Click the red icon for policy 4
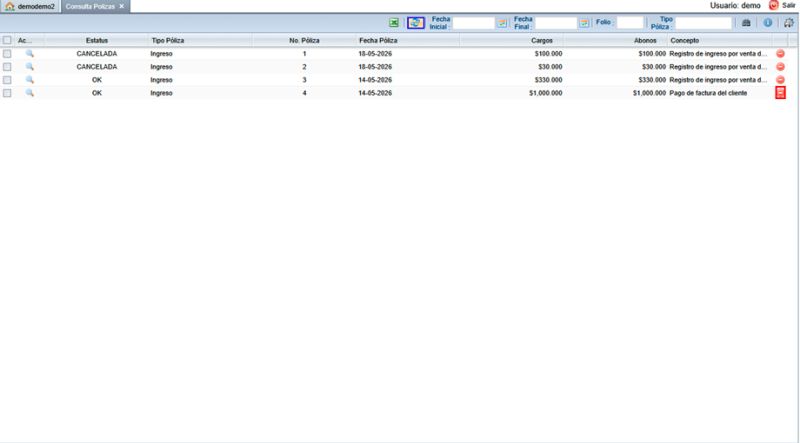Image resolution: width=800 pixels, height=443 pixels. pyautogui.click(x=780, y=92)
